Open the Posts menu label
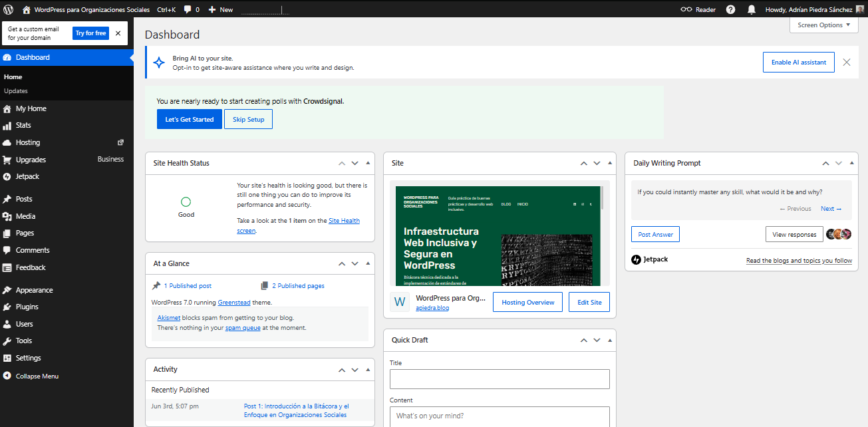Image resolution: width=868 pixels, height=427 pixels. 24,199
